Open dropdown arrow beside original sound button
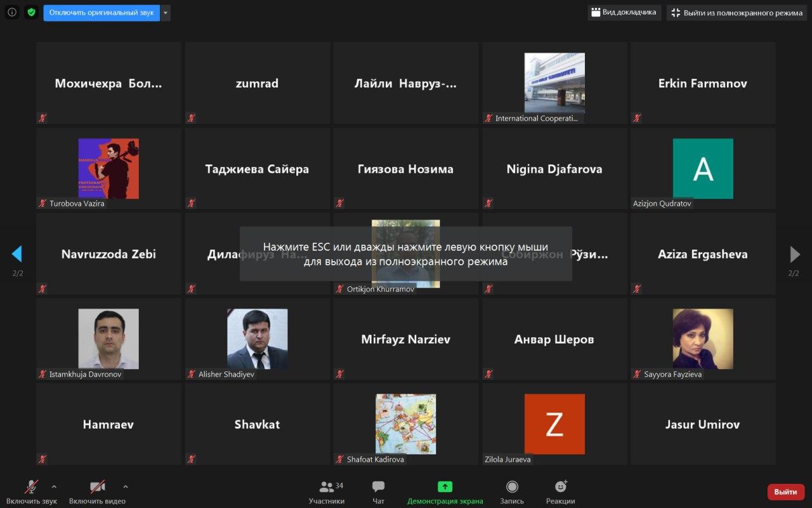This screenshot has height=508, width=812. point(166,13)
